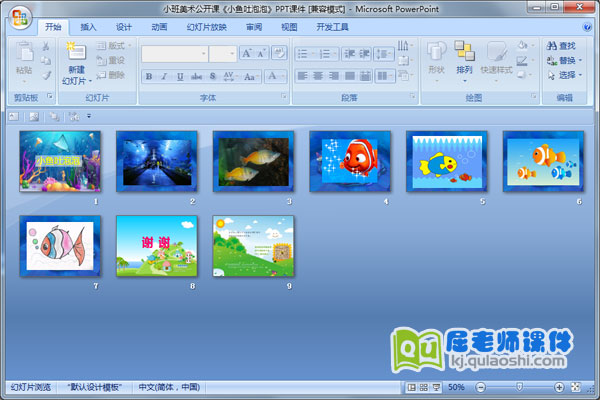
Task: Toggle Underline formatting
Action: [x=180, y=76]
